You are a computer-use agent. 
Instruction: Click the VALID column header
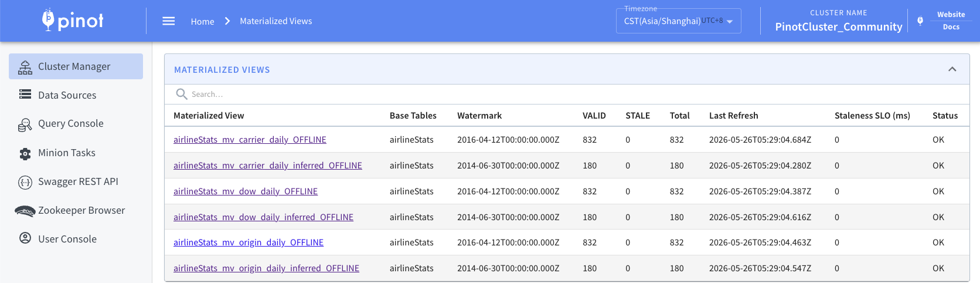coord(594,116)
